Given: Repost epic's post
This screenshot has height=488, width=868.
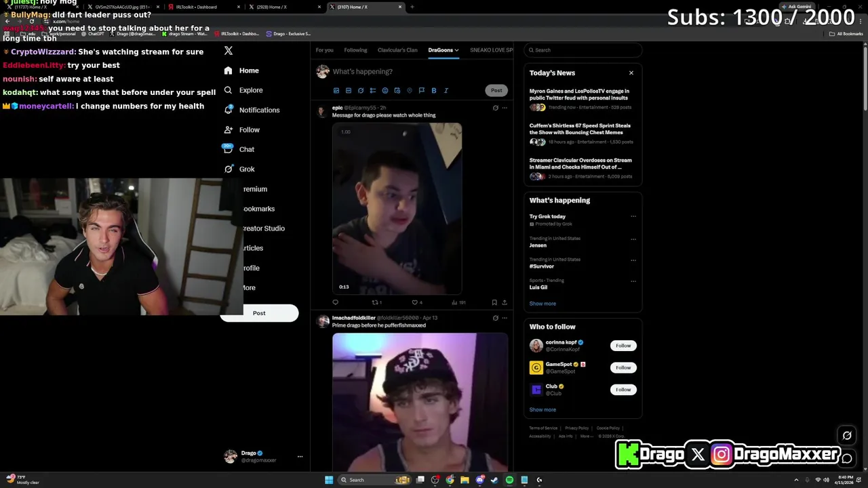Looking at the screenshot, I should coord(376,302).
